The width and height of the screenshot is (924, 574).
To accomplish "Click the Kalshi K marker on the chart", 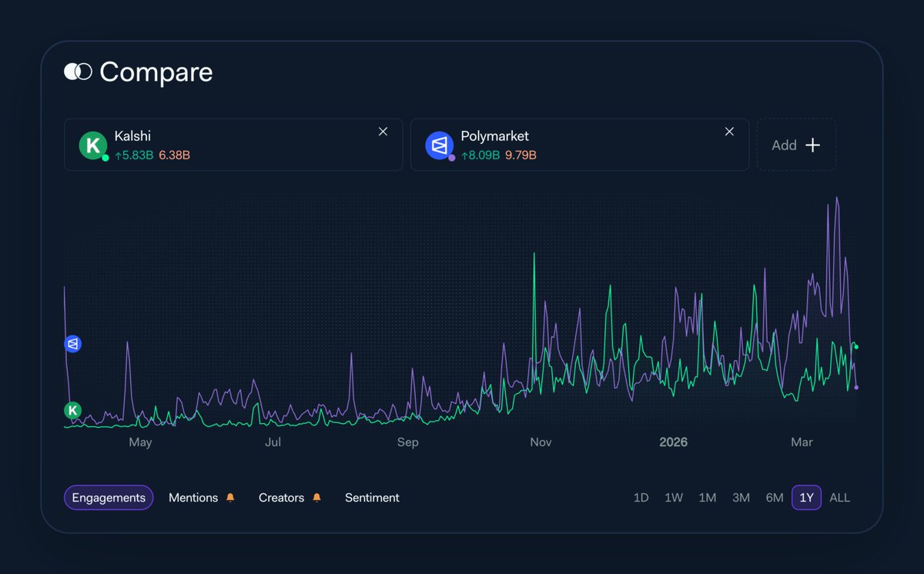I will click(72, 410).
